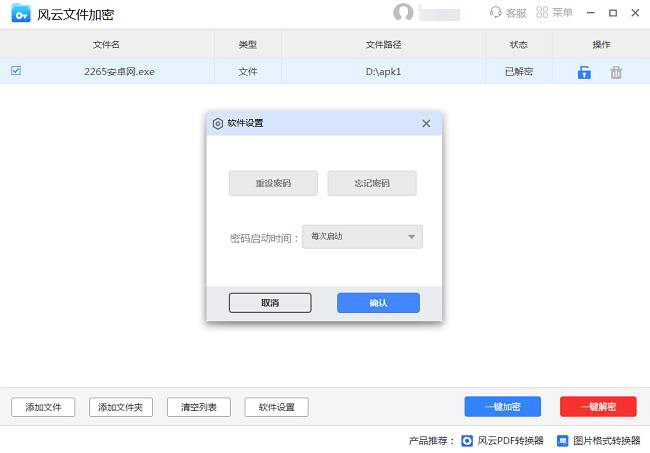Click the 操作 column header
The image size is (650, 453).
(x=601, y=44)
